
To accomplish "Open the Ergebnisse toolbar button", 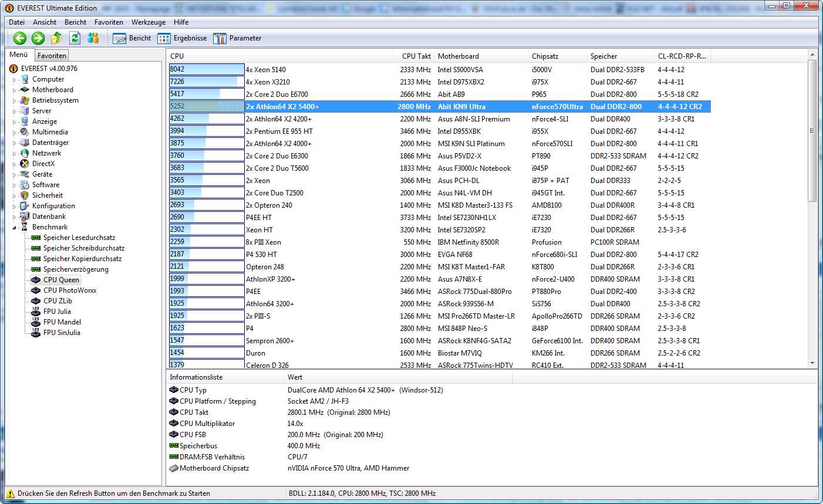I will point(182,38).
